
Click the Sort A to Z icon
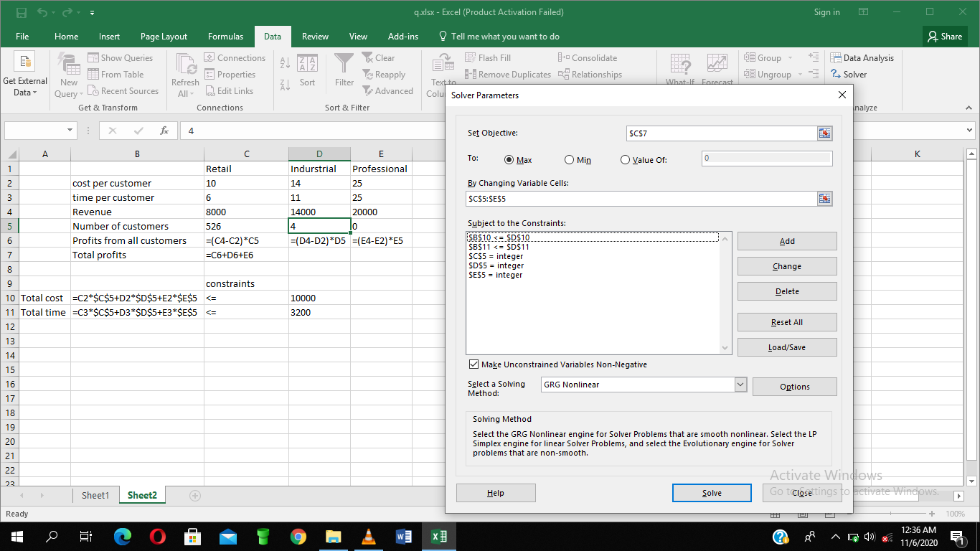click(x=284, y=63)
